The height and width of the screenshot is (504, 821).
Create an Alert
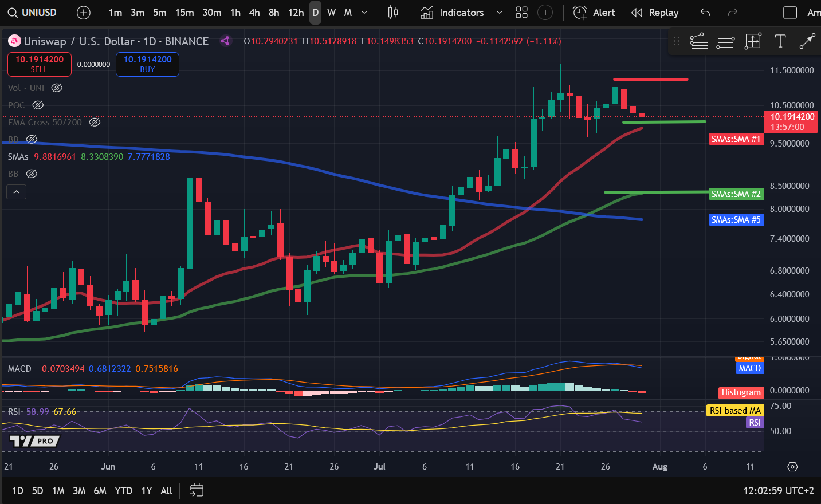click(x=594, y=13)
